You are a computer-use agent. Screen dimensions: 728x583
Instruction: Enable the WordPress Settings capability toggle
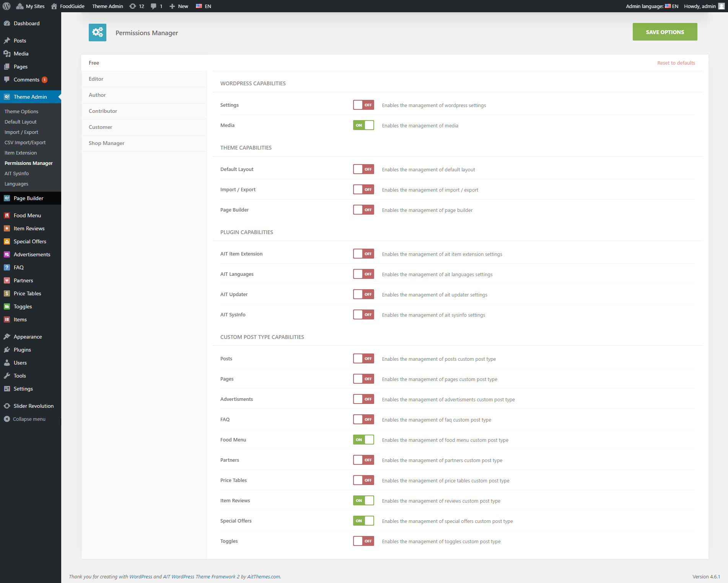pyautogui.click(x=363, y=105)
